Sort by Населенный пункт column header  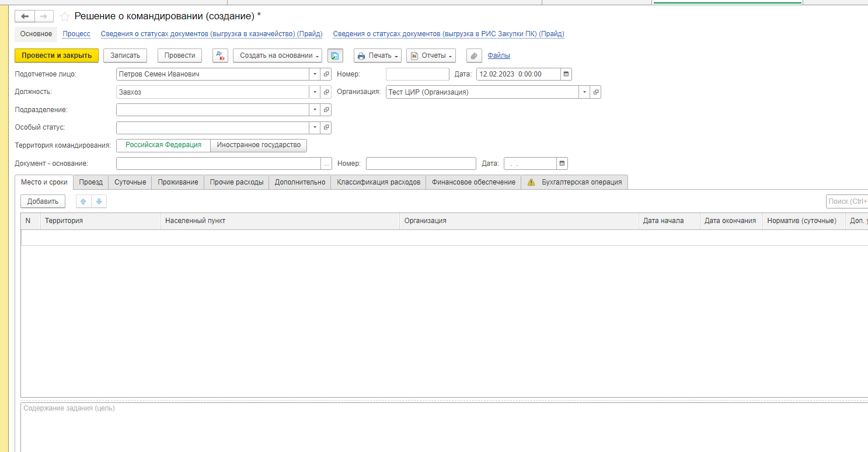tap(280, 221)
